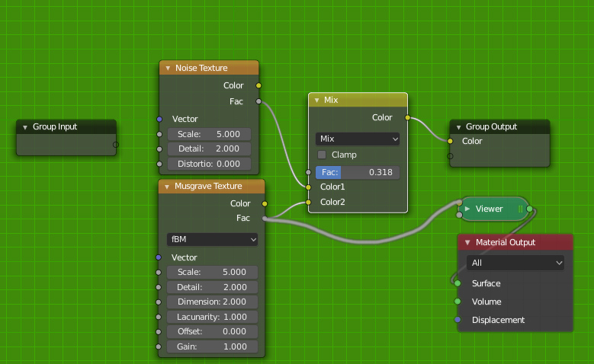Click the Noise Texture Scale input socket
594x364 pixels.
click(159, 134)
